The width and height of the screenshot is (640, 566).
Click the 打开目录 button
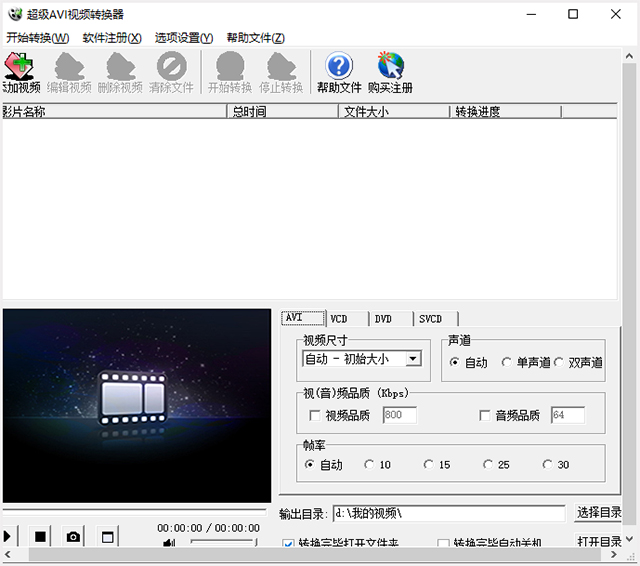click(x=598, y=541)
